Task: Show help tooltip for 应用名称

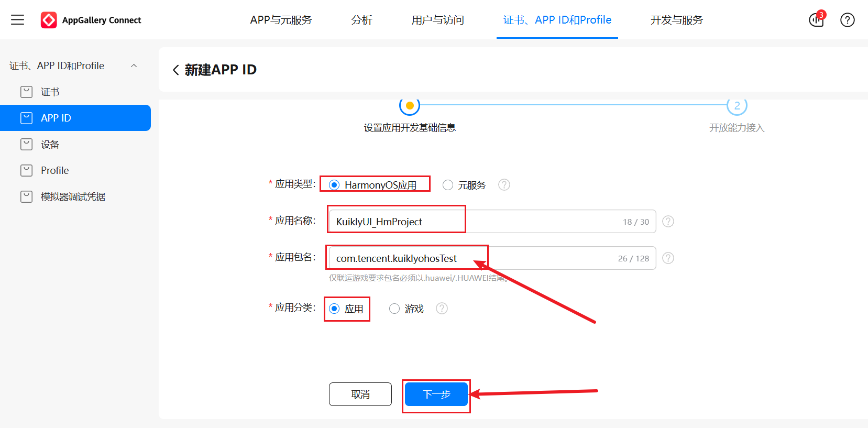Action: pos(668,221)
